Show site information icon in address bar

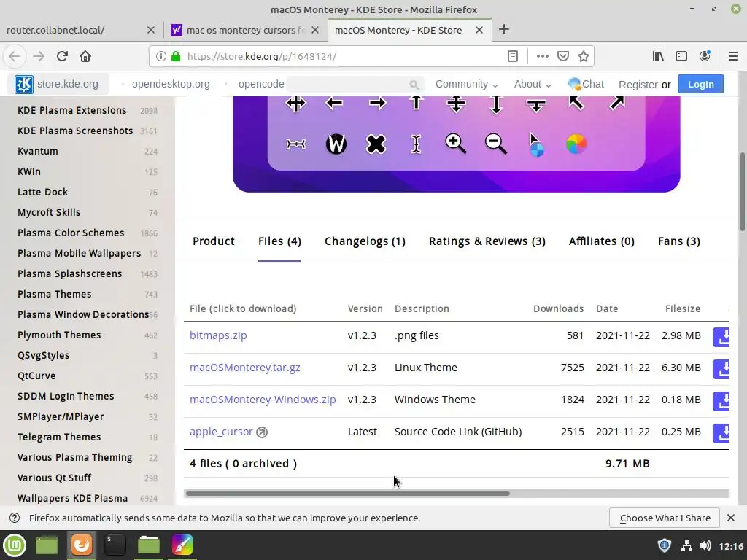161,56
